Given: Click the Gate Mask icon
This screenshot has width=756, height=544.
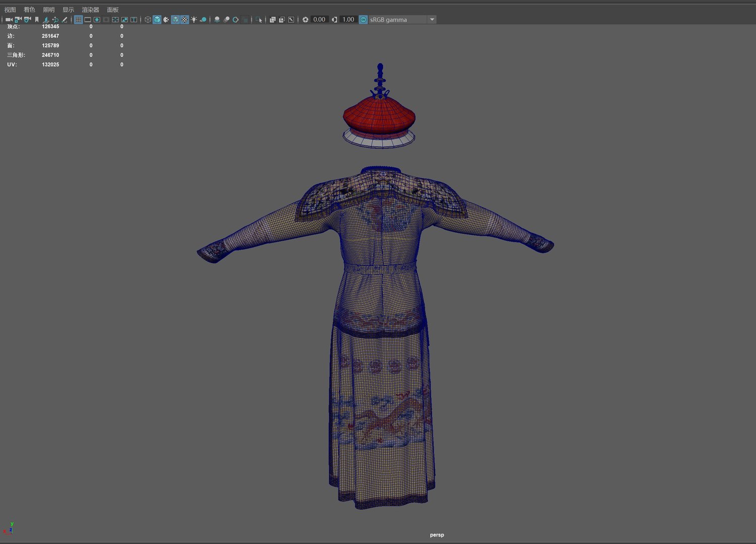Looking at the screenshot, I should coord(106,20).
